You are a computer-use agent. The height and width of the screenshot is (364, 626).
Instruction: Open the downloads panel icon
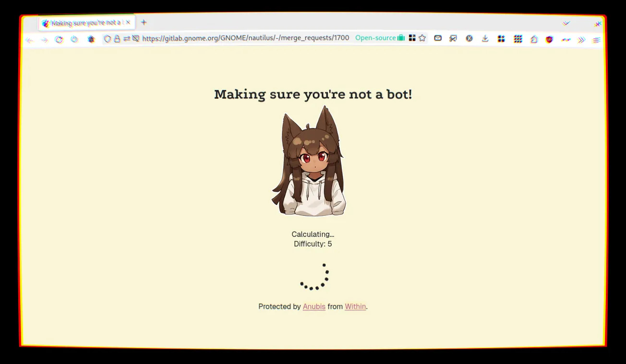[485, 39]
